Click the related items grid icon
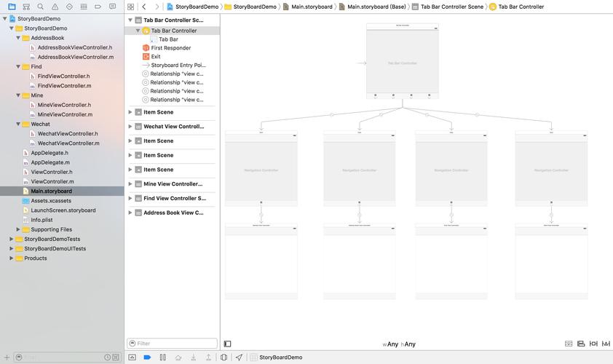 point(130,7)
